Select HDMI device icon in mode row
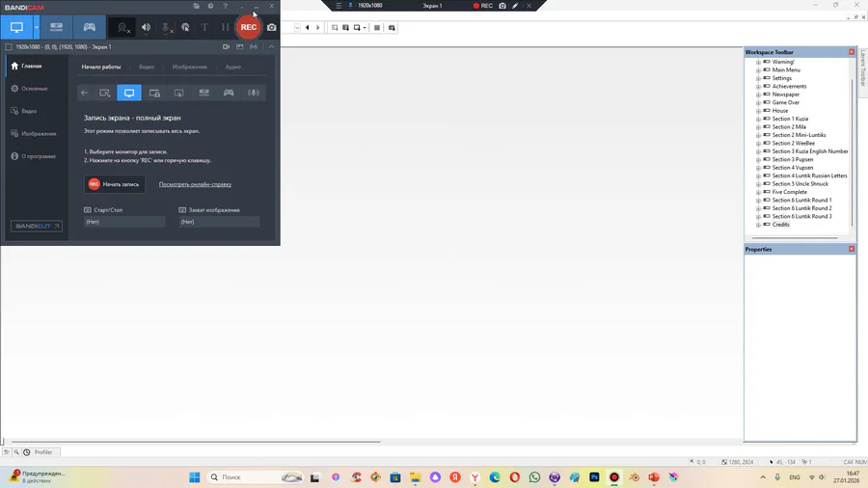 204,93
